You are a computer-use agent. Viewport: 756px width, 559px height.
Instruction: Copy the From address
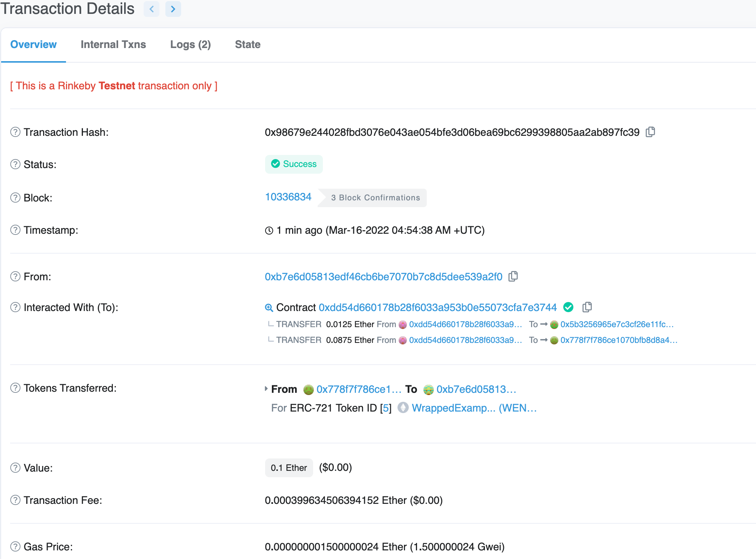pyautogui.click(x=513, y=276)
